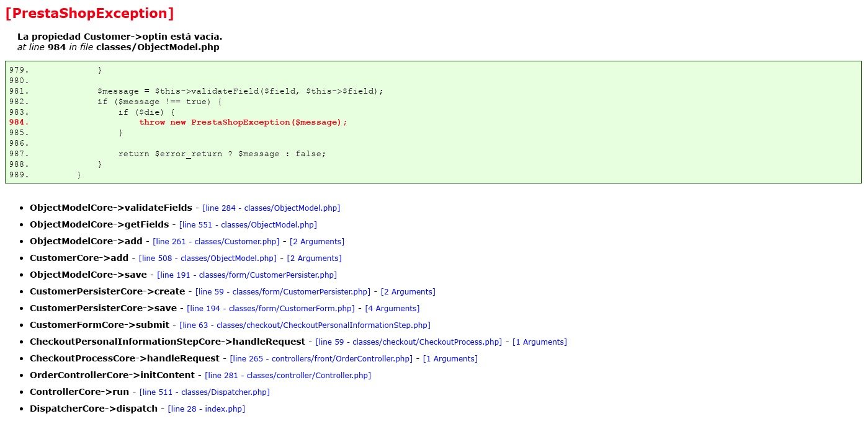Screen dimensions: 868x442
Task: Click 'ControllerCore->run' stack entry name
Action: [79, 392]
